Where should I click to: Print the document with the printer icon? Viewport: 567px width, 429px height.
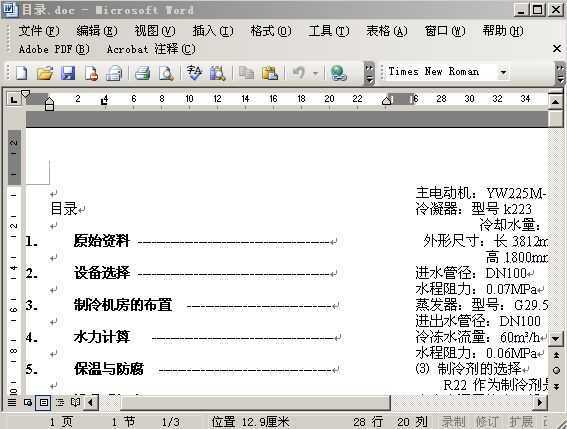(x=142, y=73)
